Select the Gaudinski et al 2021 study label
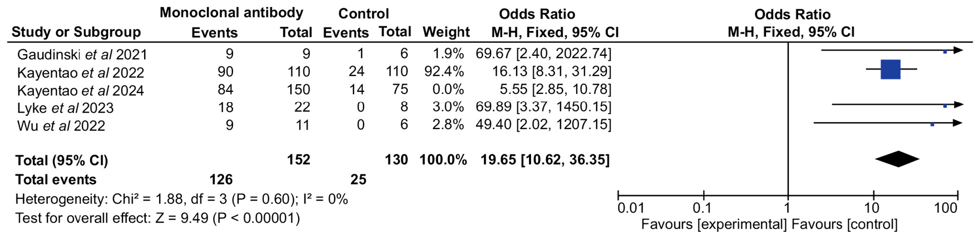 click(82, 54)
